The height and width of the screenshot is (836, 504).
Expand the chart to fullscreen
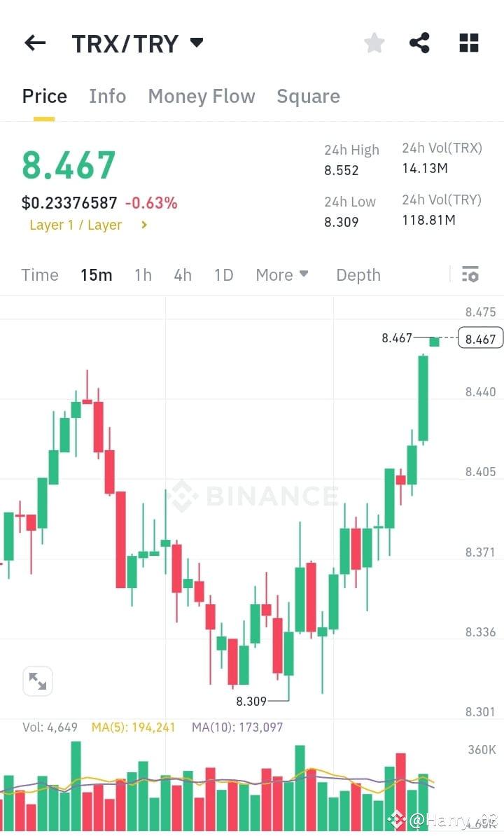click(x=38, y=681)
